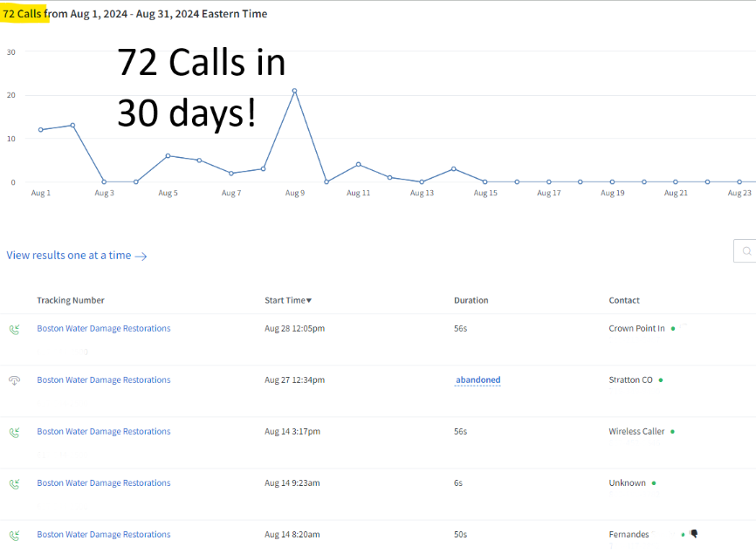Click answered call icon for Aug 28 row
Image resolution: width=756 pixels, height=554 pixels.
coord(15,330)
